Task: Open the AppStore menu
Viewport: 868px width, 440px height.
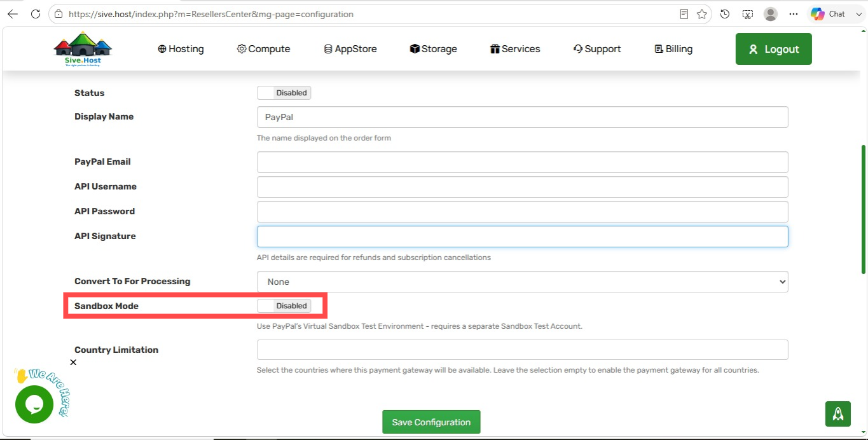Action: pos(350,49)
